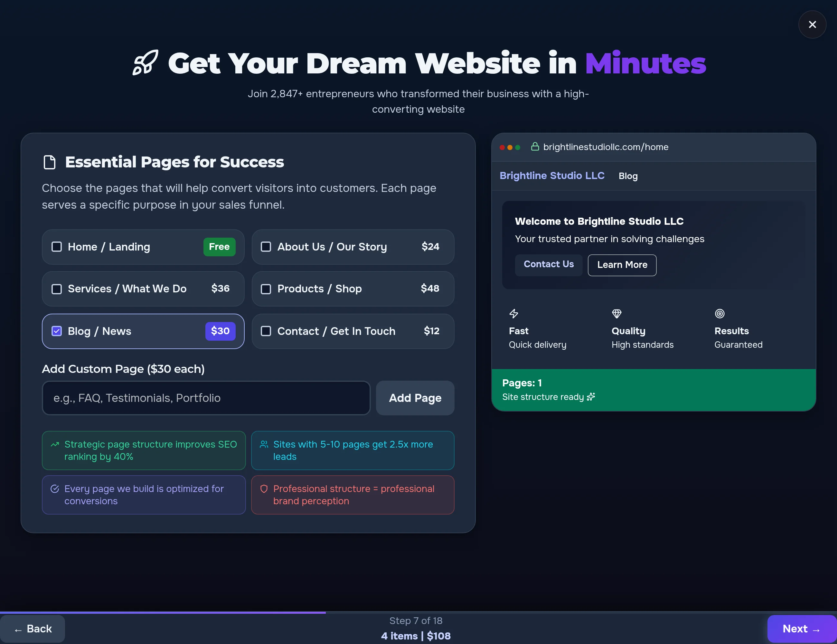Screen dimensions: 837x644
Task: Click the Quick delivery feature text
Action: coord(537,345)
